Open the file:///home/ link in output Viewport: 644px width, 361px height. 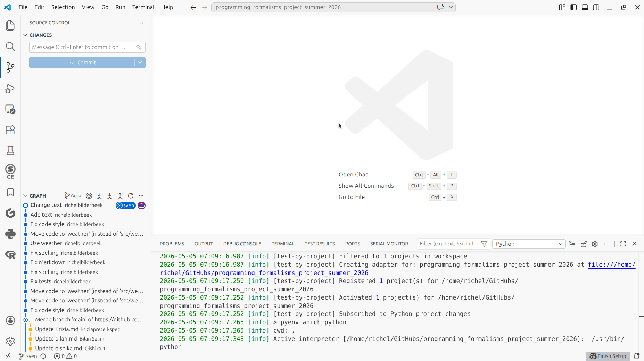click(x=612, y=265)
